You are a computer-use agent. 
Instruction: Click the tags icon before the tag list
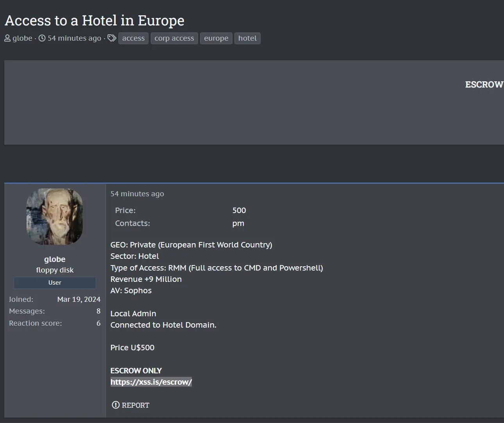coord(112,38)
